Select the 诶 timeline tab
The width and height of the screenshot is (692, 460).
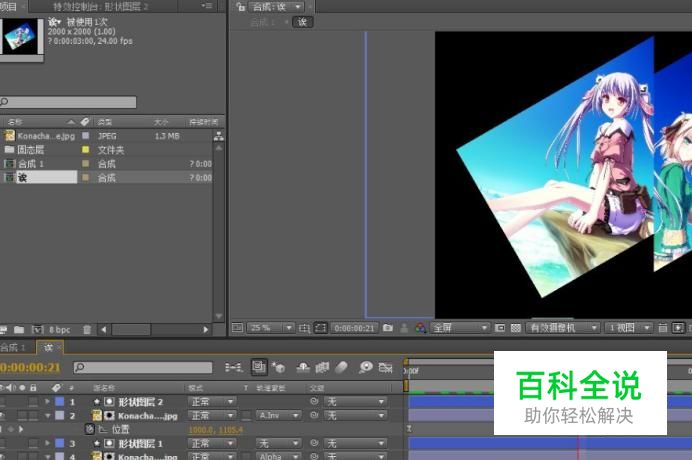tap(50, 347)
